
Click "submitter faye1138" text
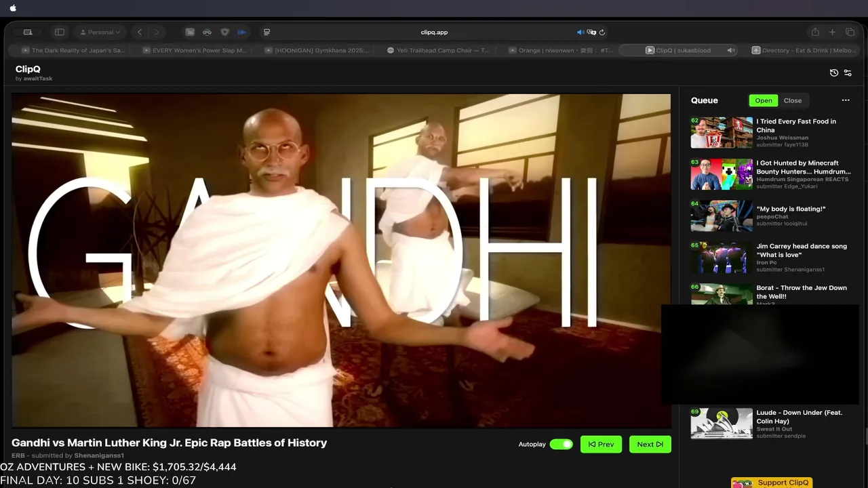(x=783, y=144)
